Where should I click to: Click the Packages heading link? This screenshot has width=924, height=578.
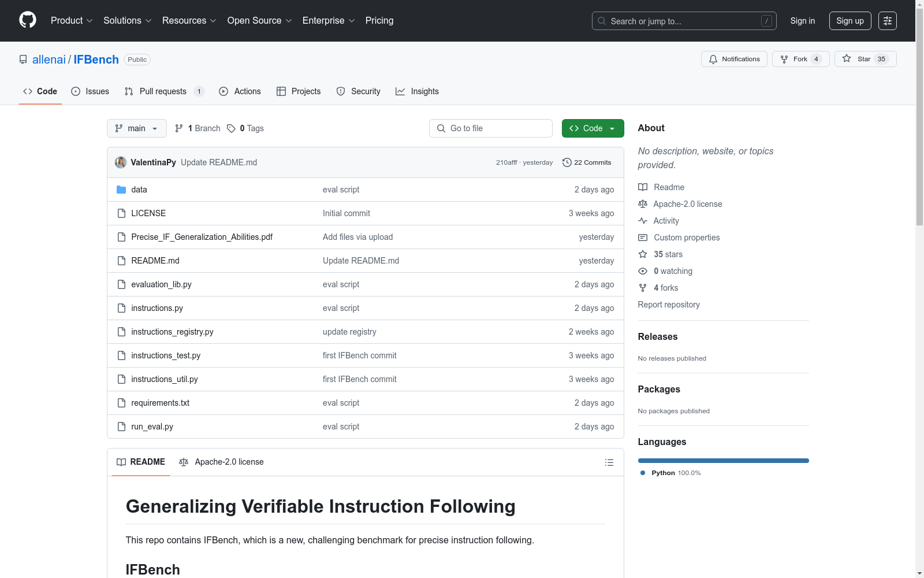[x=659, y=390]
